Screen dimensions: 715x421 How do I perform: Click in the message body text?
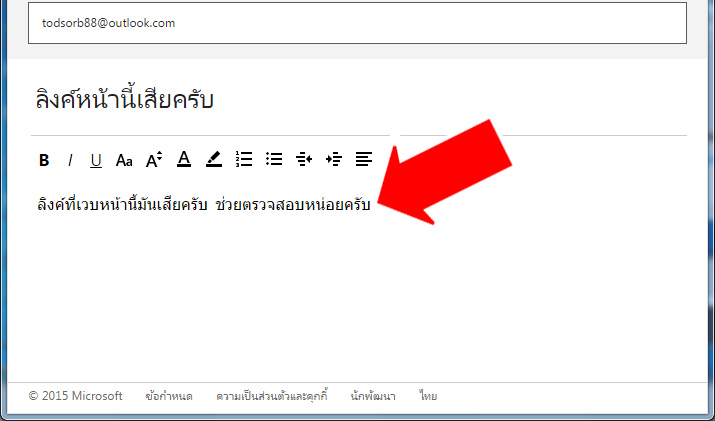click(x=203, y=204)
